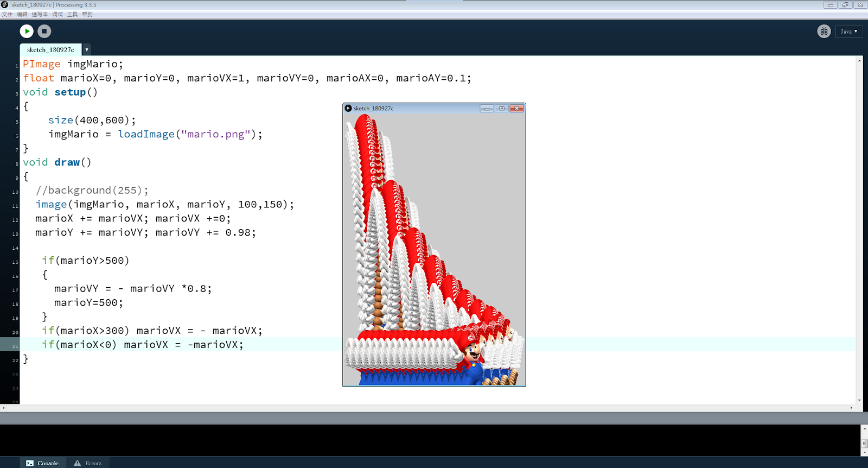
Task: Click the 'if(marioX>300)' line
Action: tap(152, 331)
